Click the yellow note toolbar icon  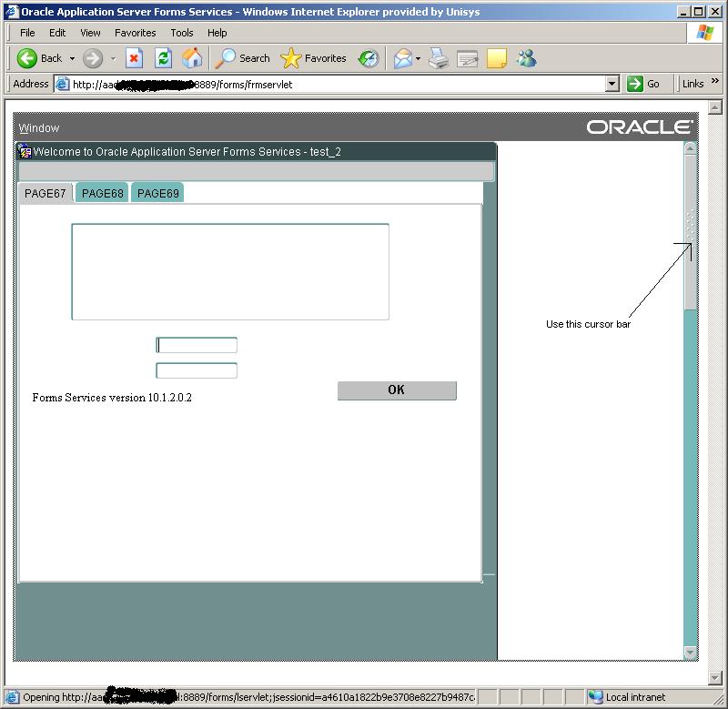tap(497, 58)
